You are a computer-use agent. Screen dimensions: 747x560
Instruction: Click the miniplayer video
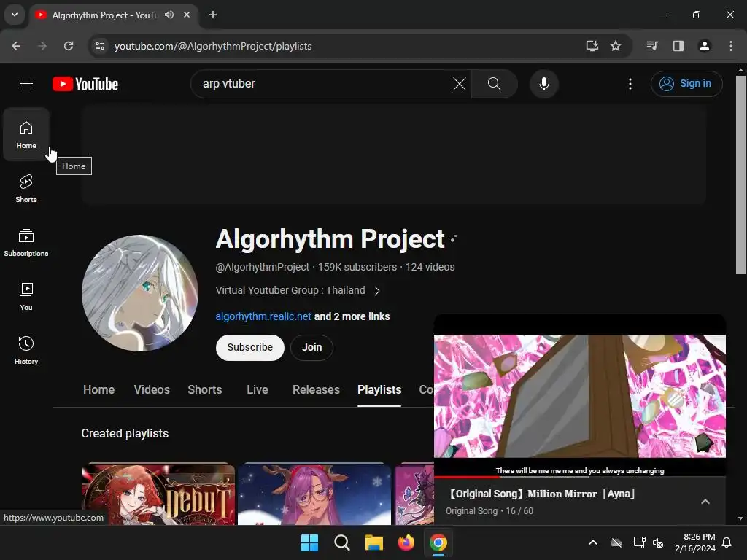pos(580,396)
